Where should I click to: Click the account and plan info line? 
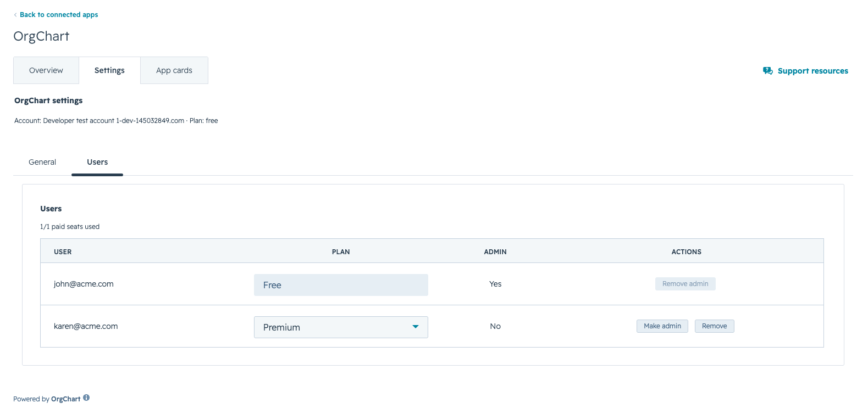[116, 121]
